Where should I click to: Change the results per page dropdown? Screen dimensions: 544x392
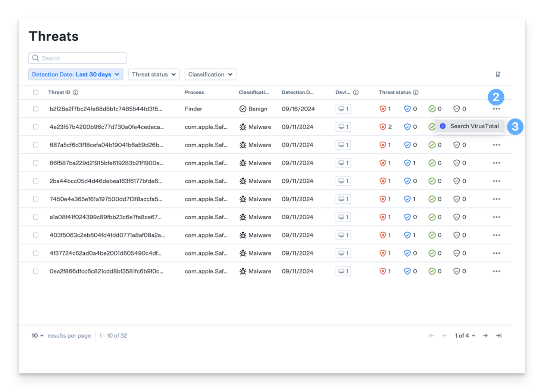pos(38,336)
